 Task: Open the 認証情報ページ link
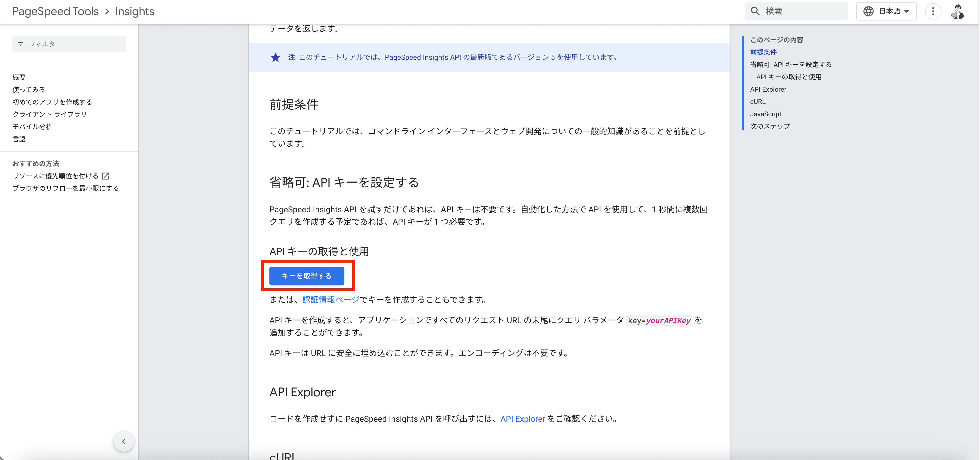point(331,300)
